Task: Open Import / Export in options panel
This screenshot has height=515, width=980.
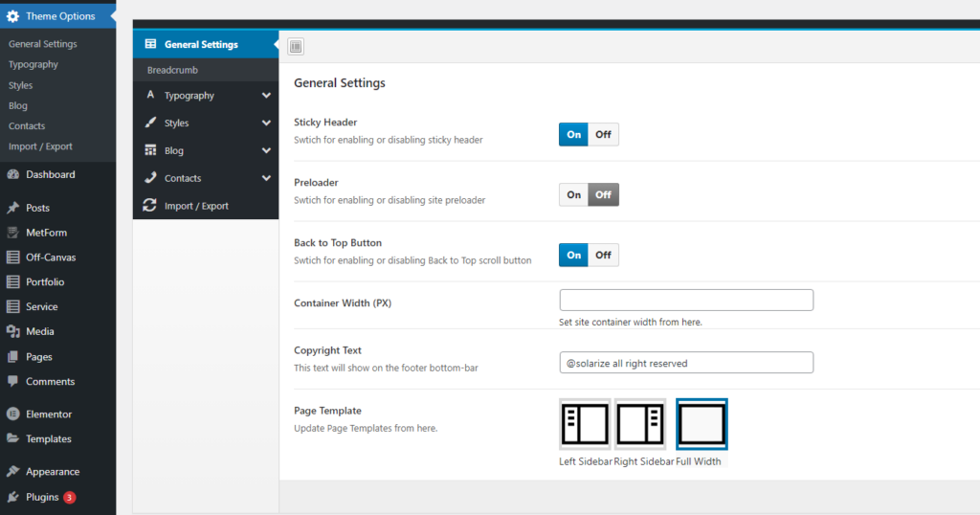Action: (x=196, y=206)
